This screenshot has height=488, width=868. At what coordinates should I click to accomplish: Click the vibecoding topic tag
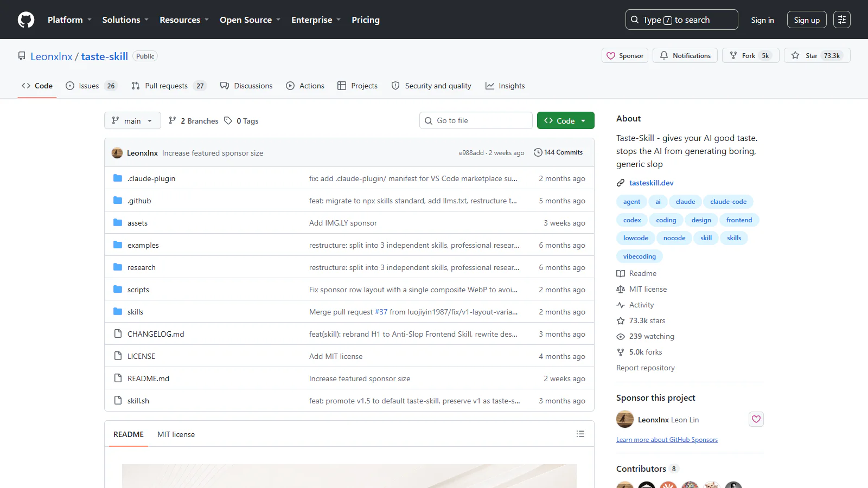pyautogui.click(x=639, y=256)
